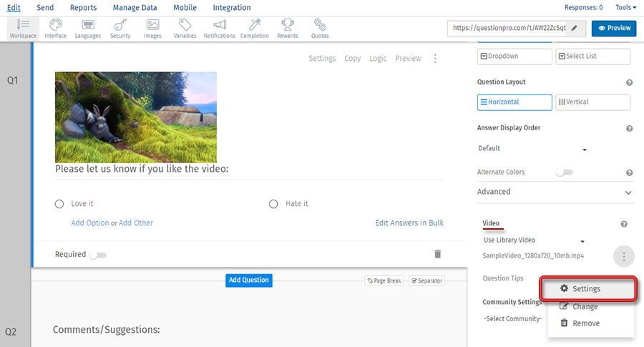The height and width of the screenshot is (347, 644).
Task: Open help icon for Alternate Colors
Action: tap(629, 173)
